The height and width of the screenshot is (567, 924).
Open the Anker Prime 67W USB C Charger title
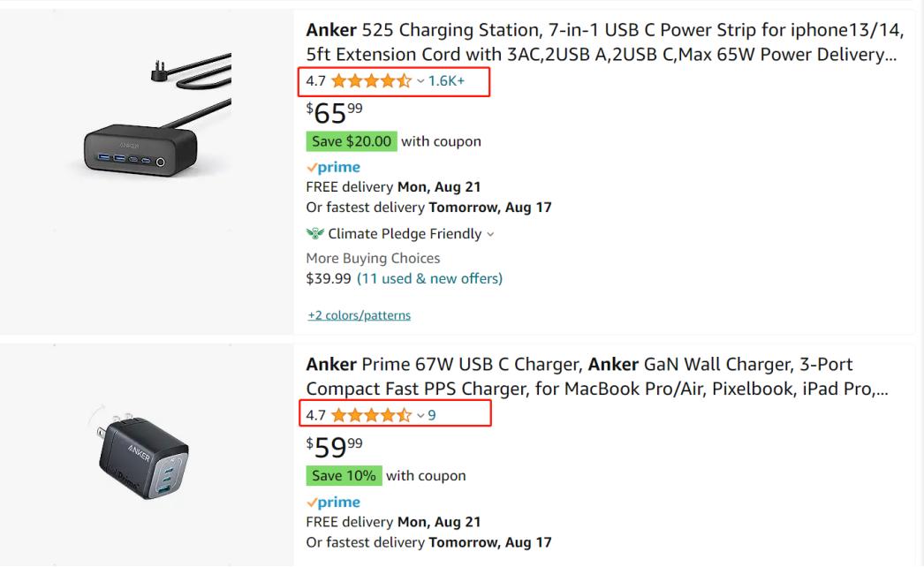[596, 376]
